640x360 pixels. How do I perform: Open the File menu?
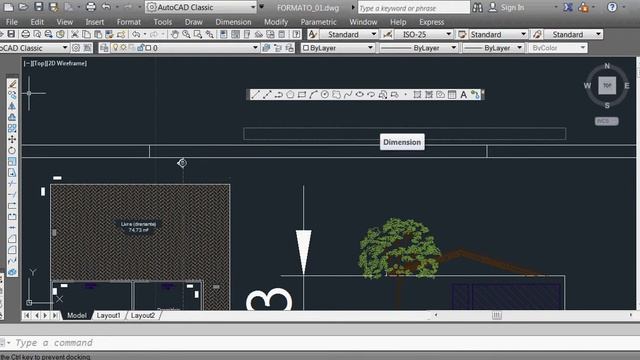point(12,22)
